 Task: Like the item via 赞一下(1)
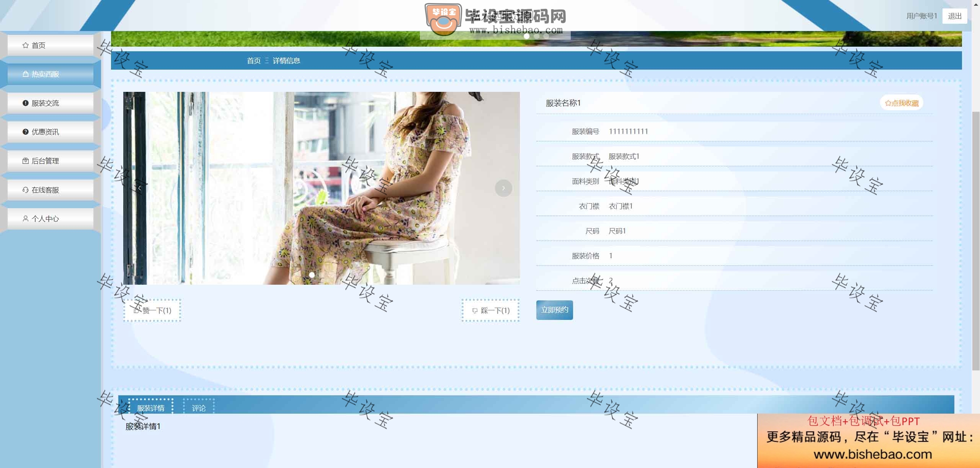(x=152, y=310)
